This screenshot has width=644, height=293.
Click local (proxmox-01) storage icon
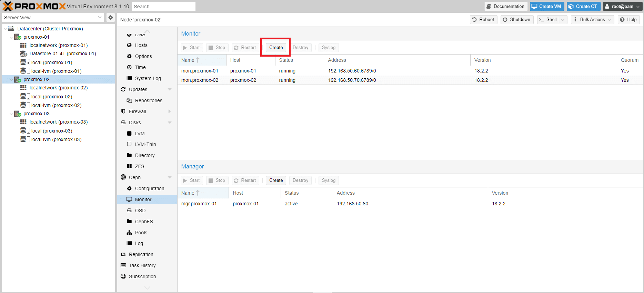tap(25, 62)
